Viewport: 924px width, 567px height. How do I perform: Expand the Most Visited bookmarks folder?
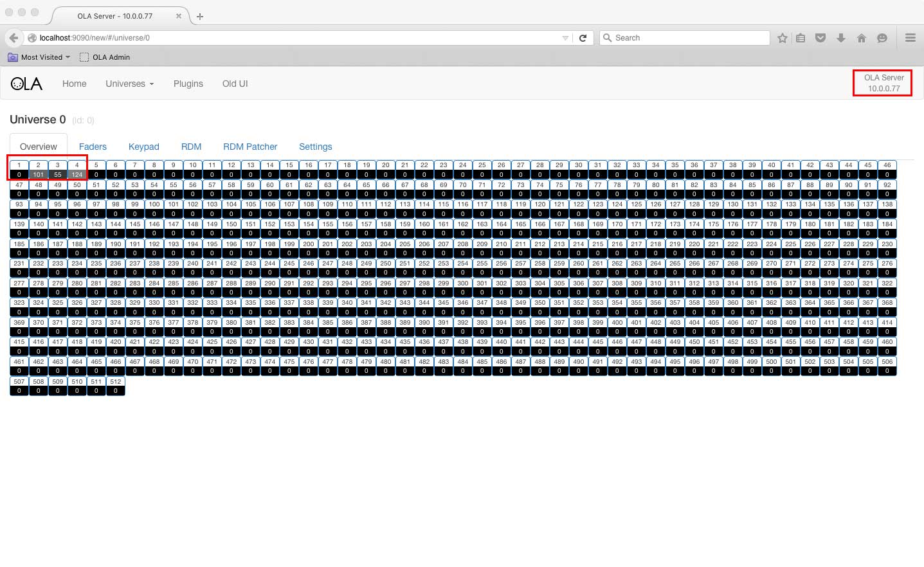click(39, 57)
